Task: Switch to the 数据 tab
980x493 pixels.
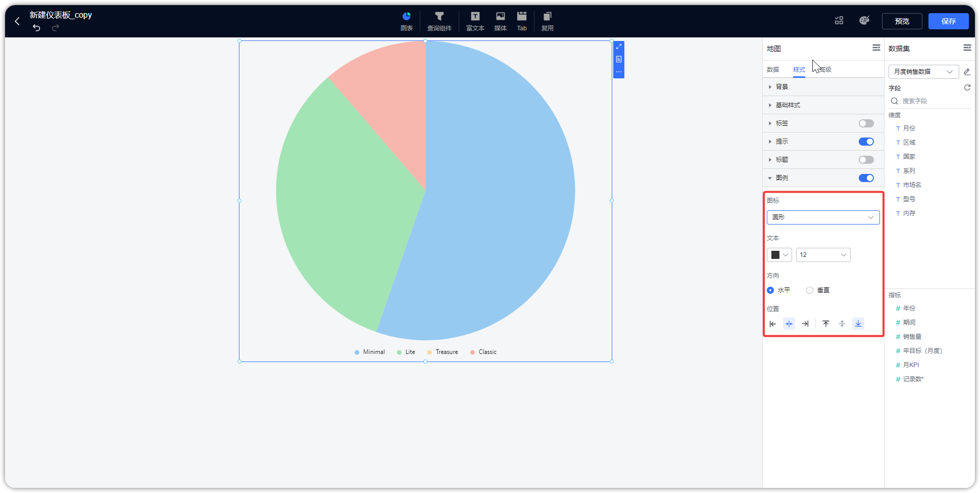Action: [773, 70]
